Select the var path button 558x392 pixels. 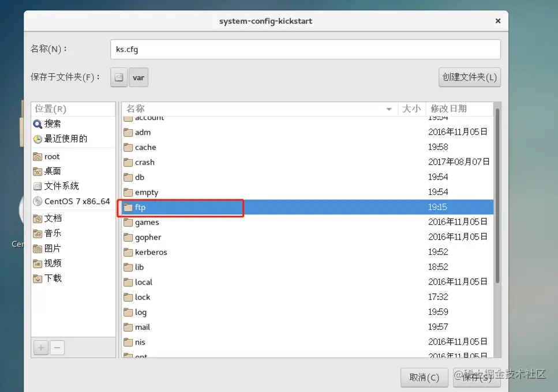pyautogui.click(x=138, y=77)
